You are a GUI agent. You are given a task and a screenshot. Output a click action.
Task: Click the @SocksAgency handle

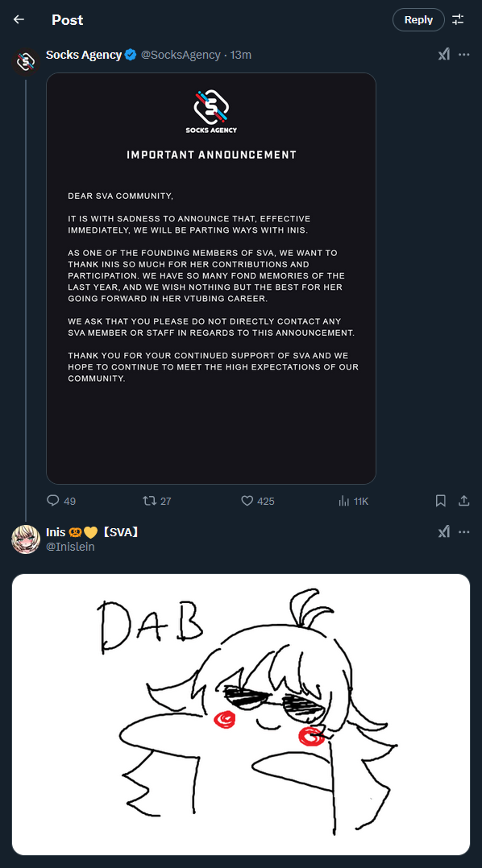(181, 55)
